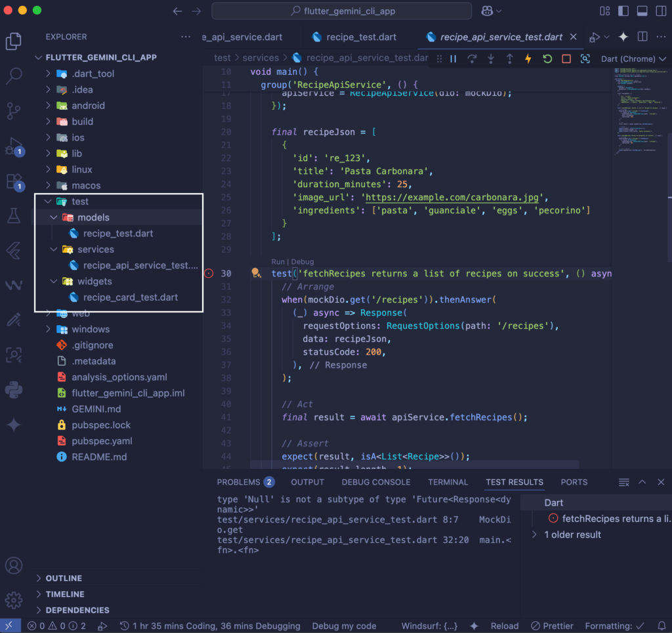Image resolution: width=672 pixels, height=633 pixels.
Task: Collapse the models folder
Action: pos(54,217)
